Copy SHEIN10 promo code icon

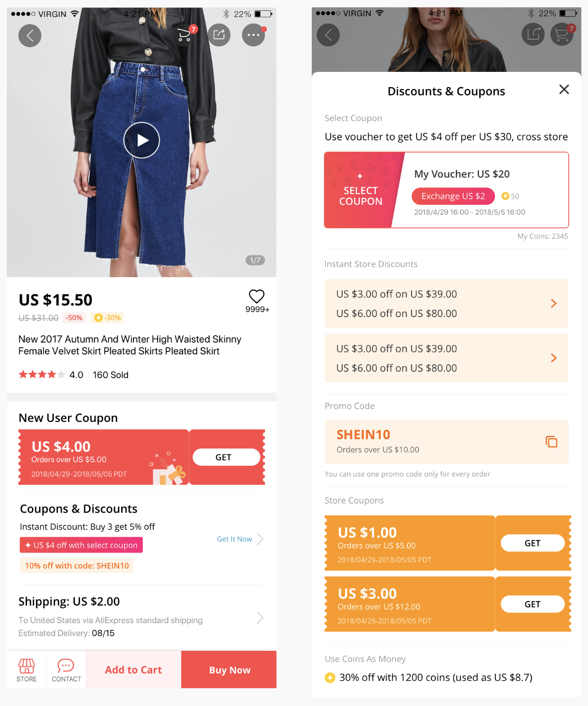tap(552, 442)
